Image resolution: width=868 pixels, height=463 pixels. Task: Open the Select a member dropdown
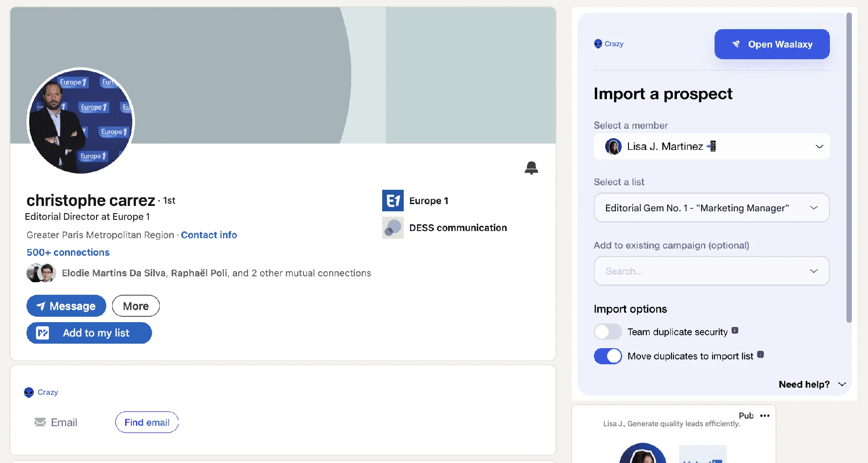[711, 146]
